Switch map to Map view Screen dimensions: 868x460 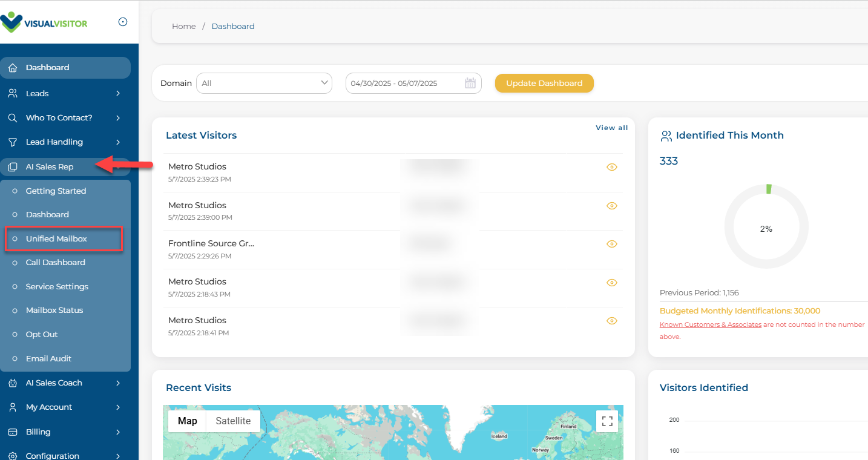click(188, 421)
